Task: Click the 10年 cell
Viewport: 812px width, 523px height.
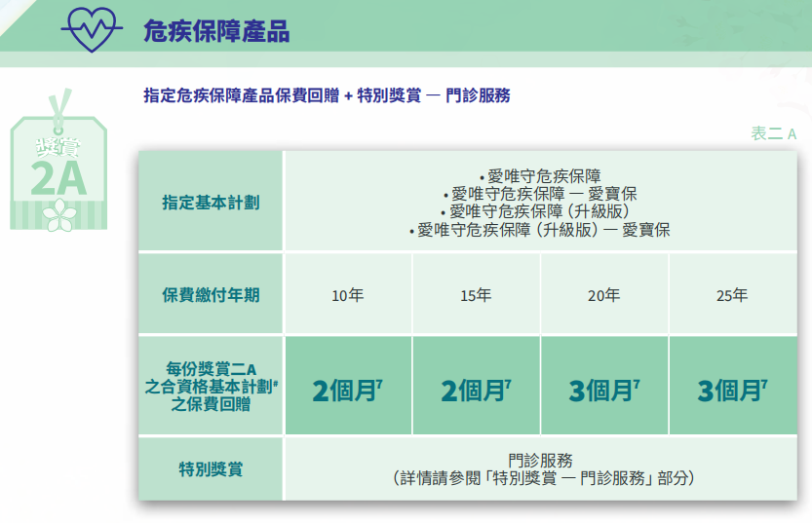Action: tap(348, 295)
